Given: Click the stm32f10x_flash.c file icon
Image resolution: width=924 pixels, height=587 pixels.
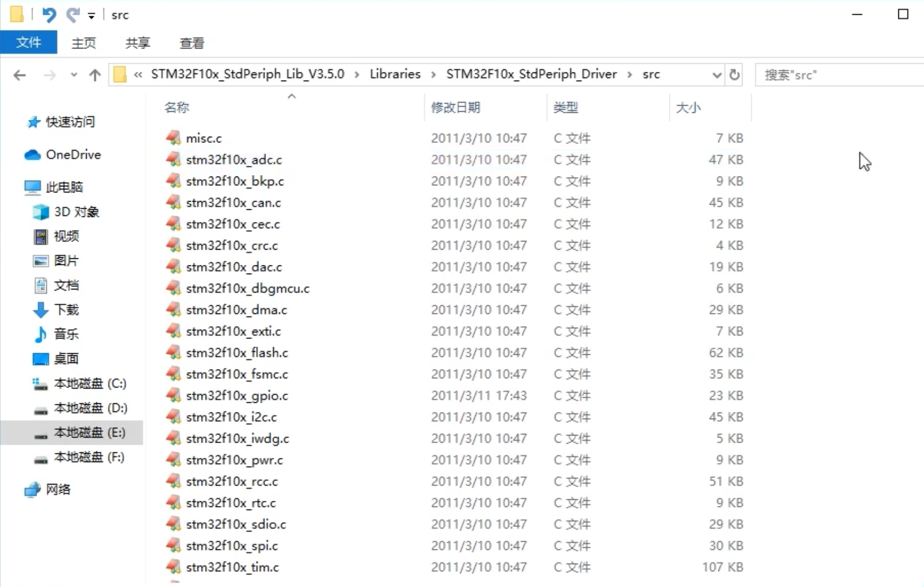Looking at the screenshot, I should [x=173, y=353].
